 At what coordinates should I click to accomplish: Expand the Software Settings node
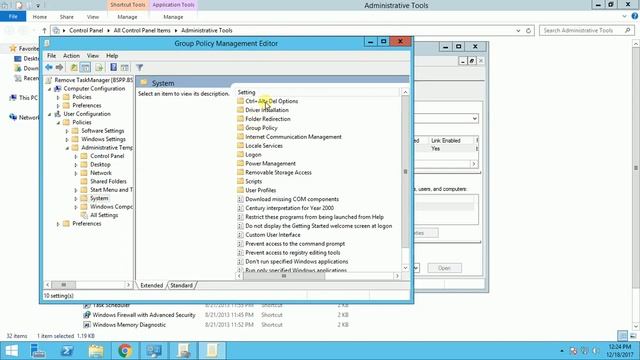[67, 131]
